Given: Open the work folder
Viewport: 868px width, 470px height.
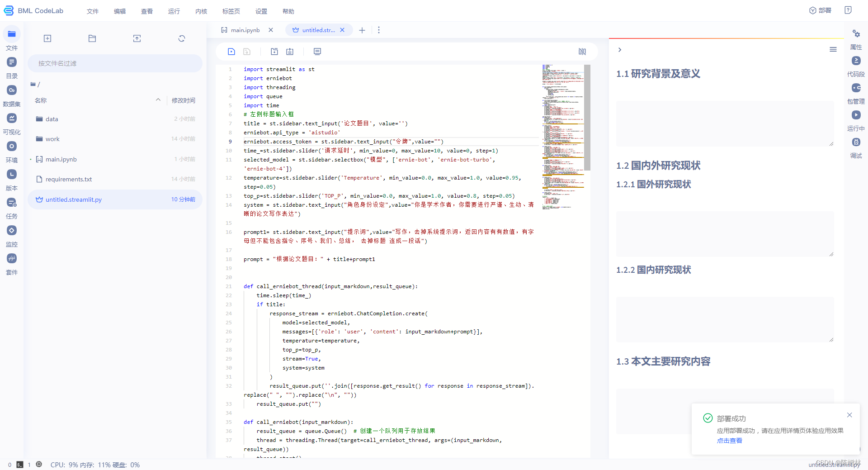Looking at the screenshot, I should point(115,139).
